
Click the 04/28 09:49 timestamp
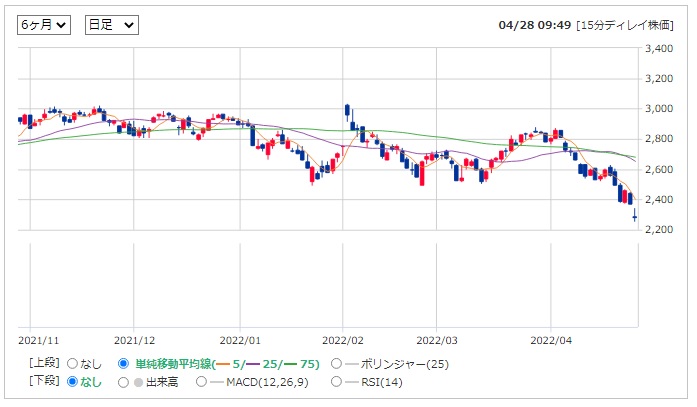534,25
